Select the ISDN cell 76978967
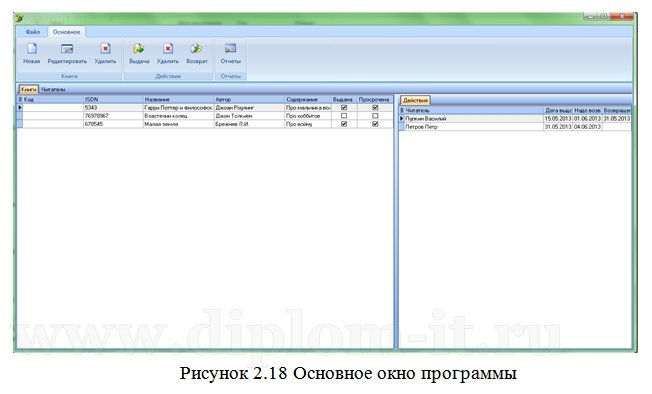The width and height of the screenshot is (652, 394). tap(113, 116)
